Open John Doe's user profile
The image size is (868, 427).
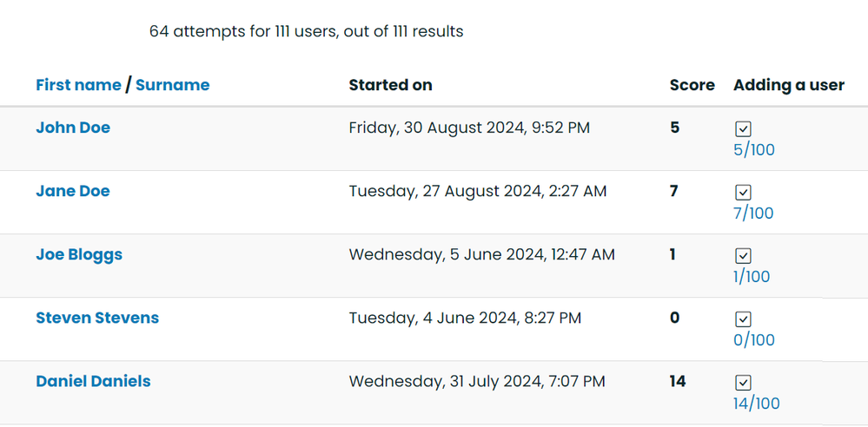[73, 128]
